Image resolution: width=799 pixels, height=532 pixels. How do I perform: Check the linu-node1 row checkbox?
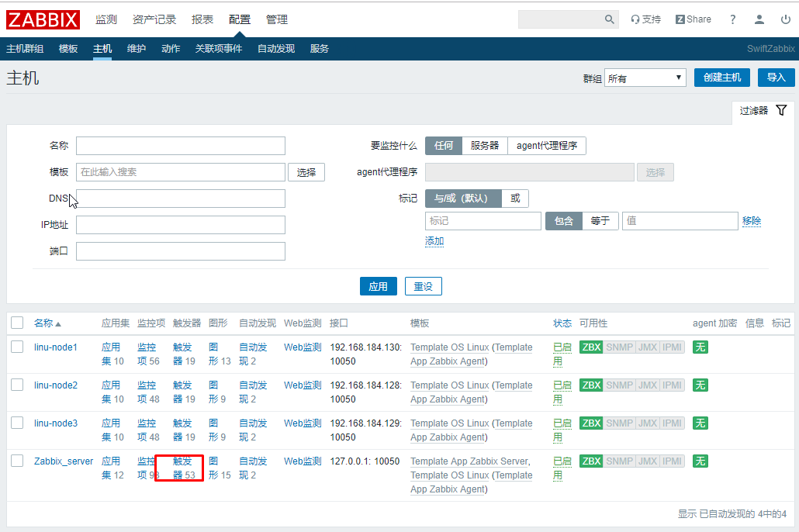(17, 347)
